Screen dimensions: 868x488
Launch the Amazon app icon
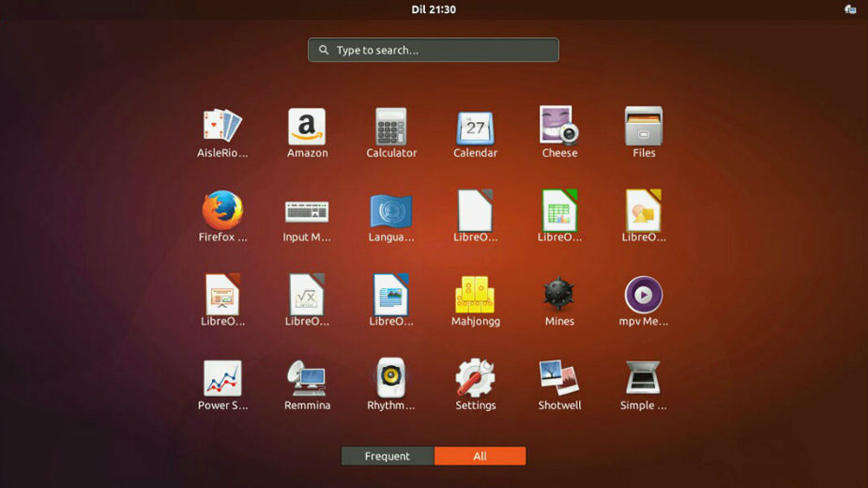[307, 127]
